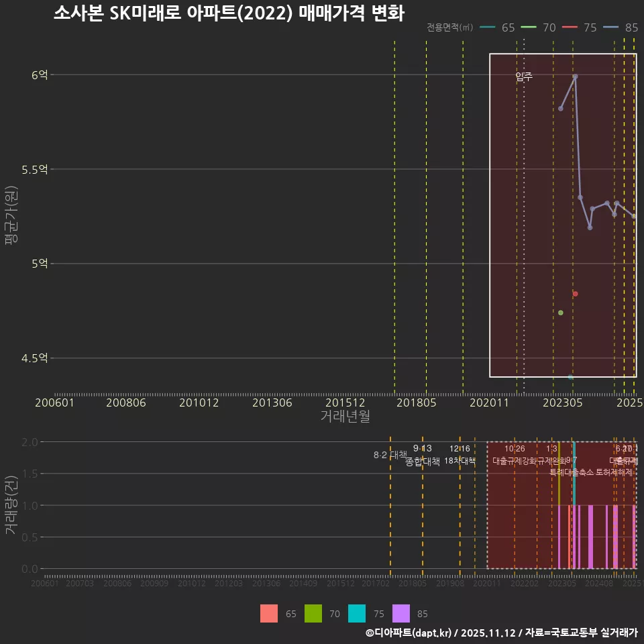Click the peak point of the 85㎡ price line
This screenshot has width=644, height=644.
576,77
